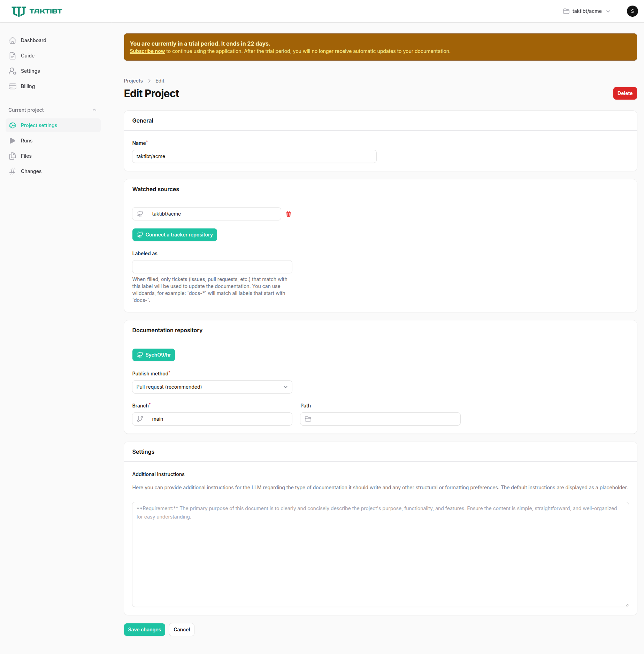Viewport: 644px width, 654px height.
Task: Click the Changes hash icon in sidebar
Action: point(13,171)
